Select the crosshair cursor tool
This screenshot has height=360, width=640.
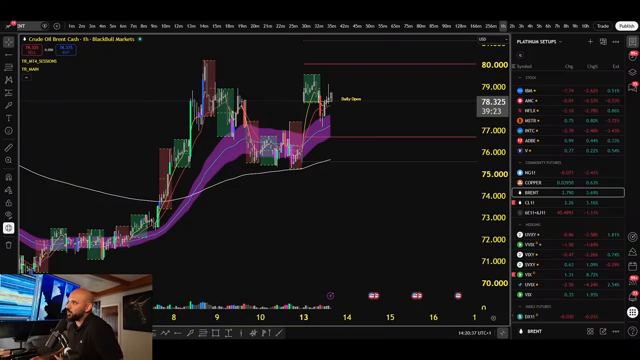9,42
